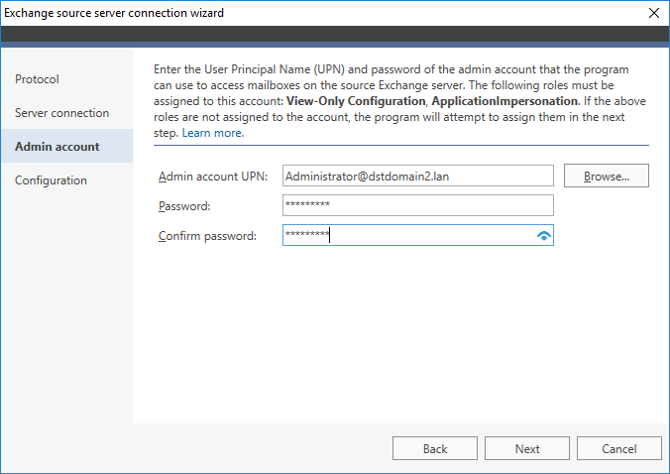670x474 pixels.
Task: Select the Admin account step
Action: (x=57, y=147)
